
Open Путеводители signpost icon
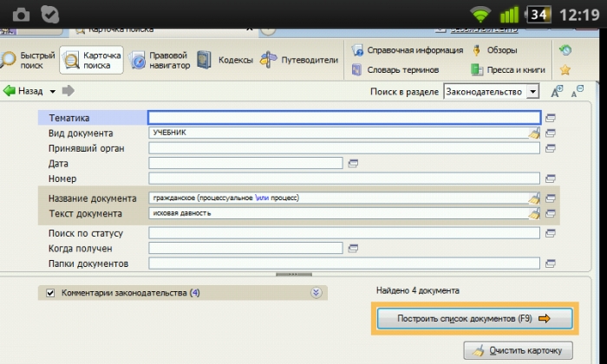(268, 60)
